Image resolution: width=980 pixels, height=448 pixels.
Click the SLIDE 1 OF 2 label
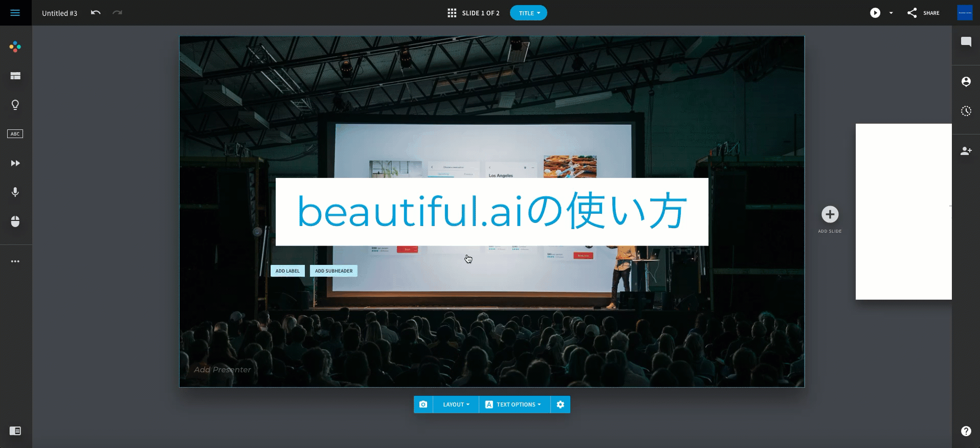(x=481, y=13)
